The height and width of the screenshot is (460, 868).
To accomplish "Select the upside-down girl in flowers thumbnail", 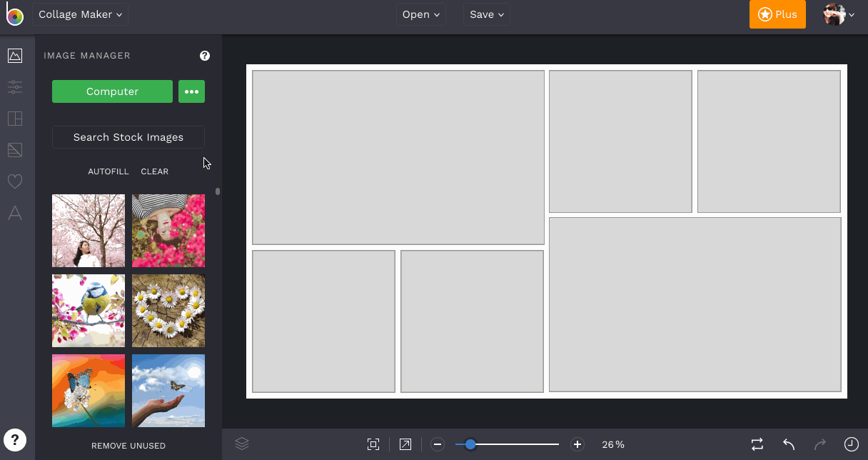I will pyautogui.click(x=168, y=231).
